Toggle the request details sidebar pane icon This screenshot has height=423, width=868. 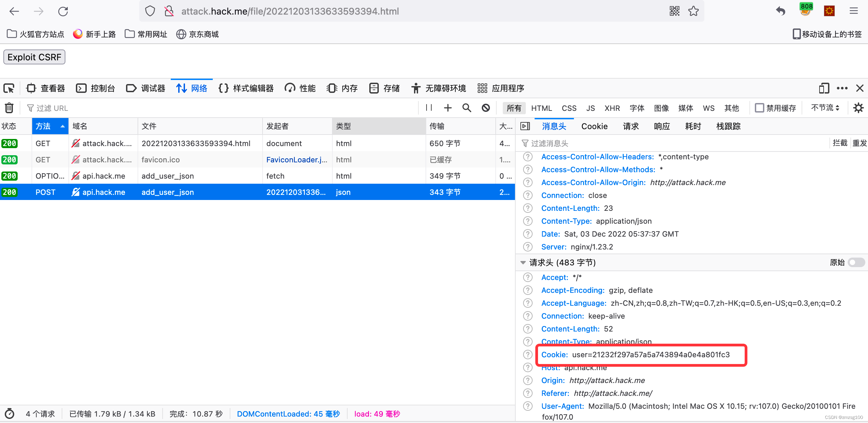coord(525,126)
